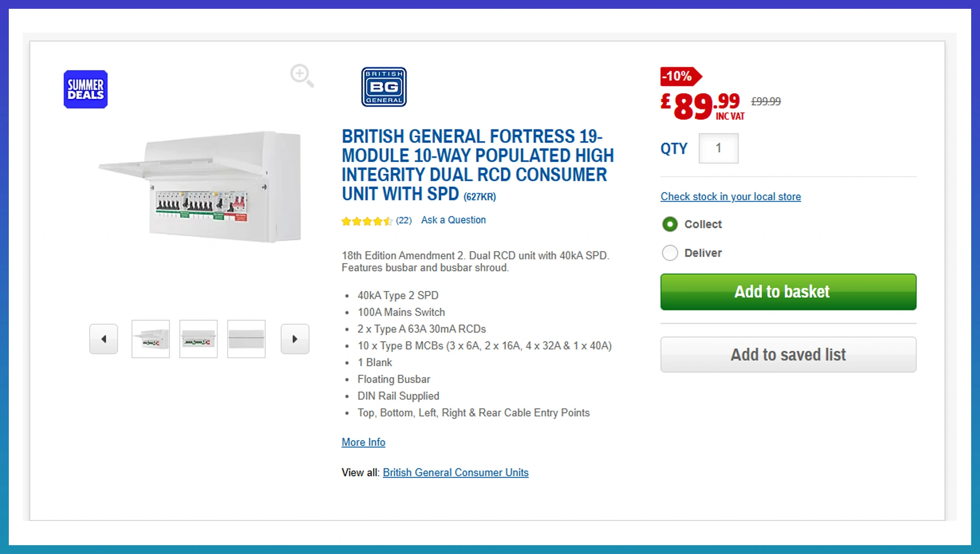Click the next image arrow in carousel
Screen dimensions: 980x554
click(x=295, y=339)
